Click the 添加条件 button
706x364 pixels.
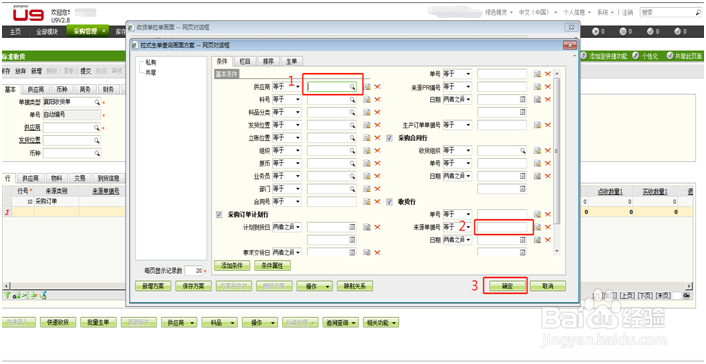click(232, 266)
